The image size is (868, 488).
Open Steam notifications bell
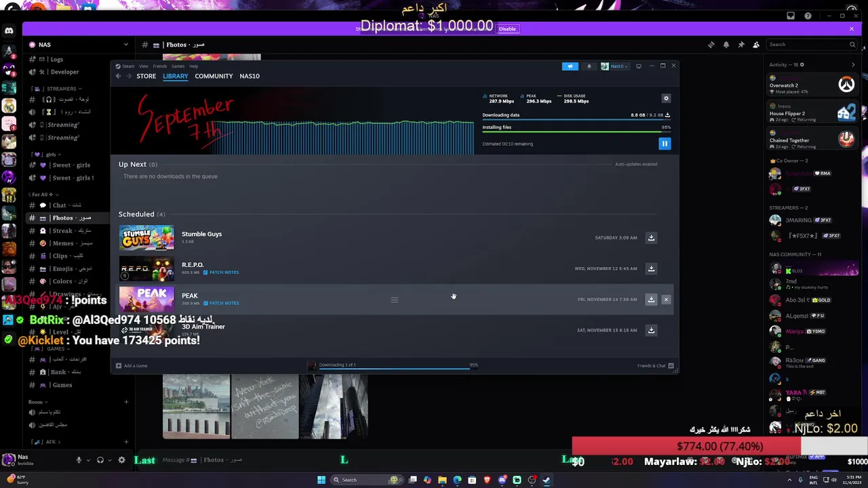(x=589, y=66)
